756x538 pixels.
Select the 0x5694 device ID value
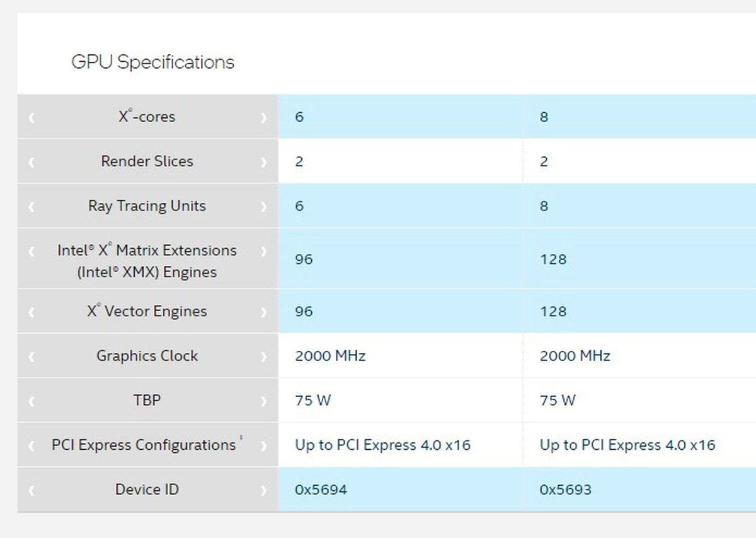click(321, 489)
